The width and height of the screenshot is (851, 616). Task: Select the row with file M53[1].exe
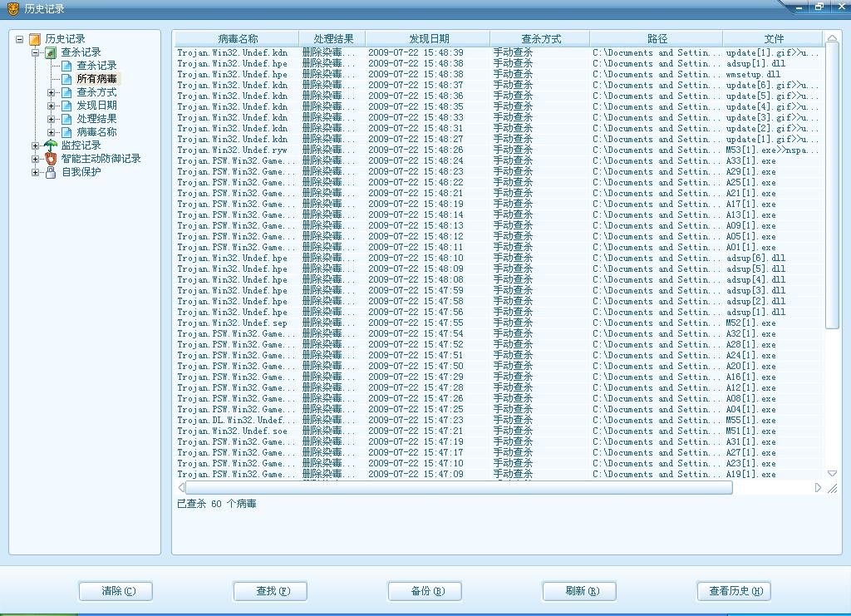point(499,150)
